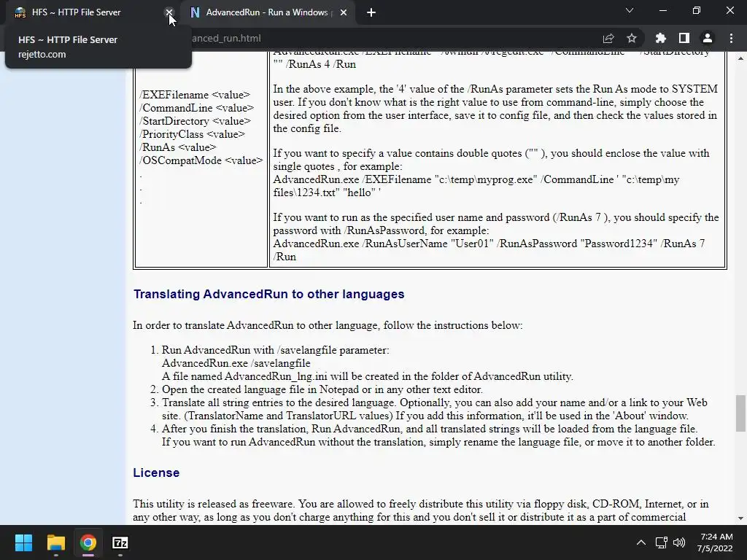Click the address bar URL text

[226, 38]
